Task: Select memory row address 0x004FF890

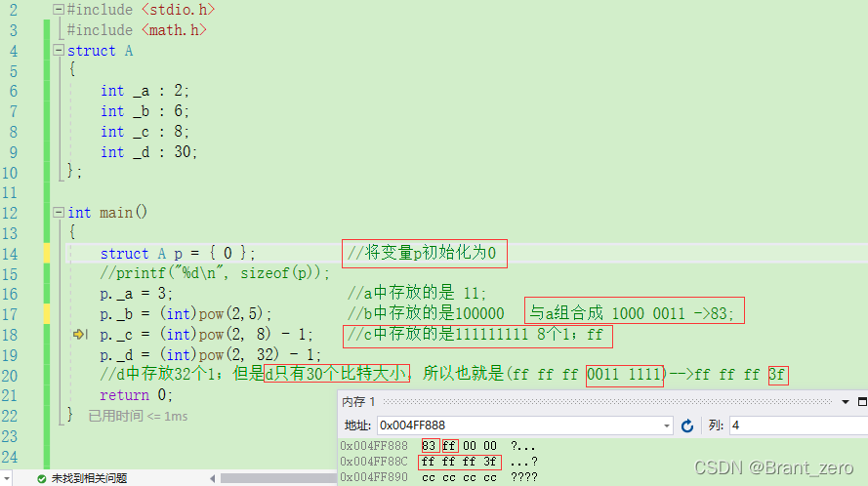Action: [374, 476]
